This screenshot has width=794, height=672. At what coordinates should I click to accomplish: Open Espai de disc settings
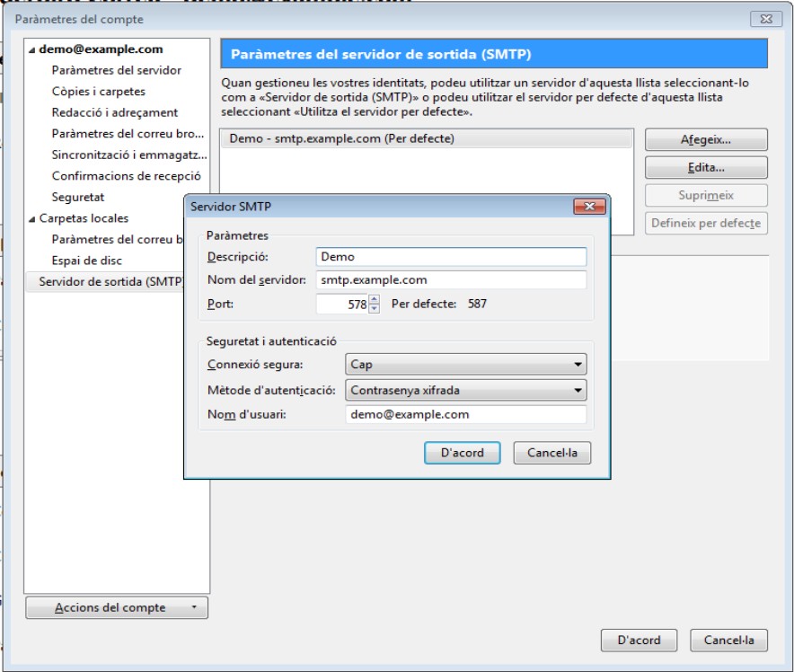[x=86, y=261]
